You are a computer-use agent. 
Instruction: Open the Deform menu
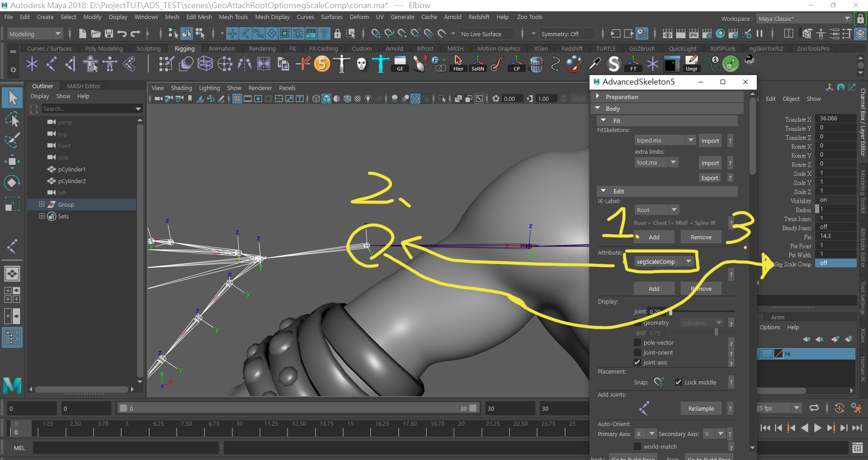(x=359, y=17)
